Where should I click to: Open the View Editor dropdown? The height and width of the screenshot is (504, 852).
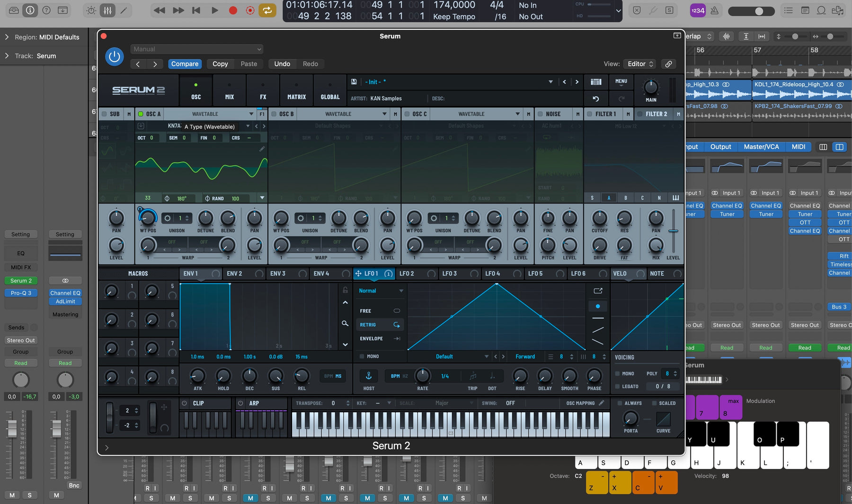coord(640,64)
